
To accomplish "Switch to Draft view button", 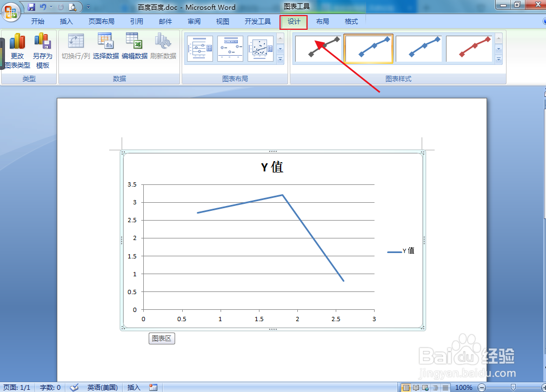I will 445,388.
